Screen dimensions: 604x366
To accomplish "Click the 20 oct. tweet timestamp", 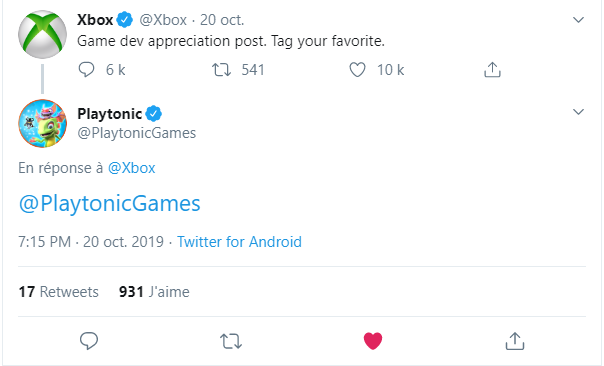I will pos(222,20).
